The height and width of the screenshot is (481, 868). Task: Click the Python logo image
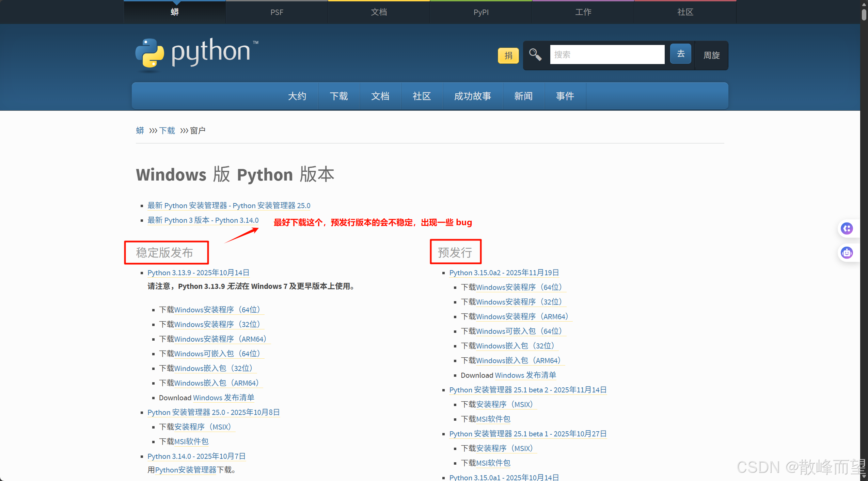196,54
